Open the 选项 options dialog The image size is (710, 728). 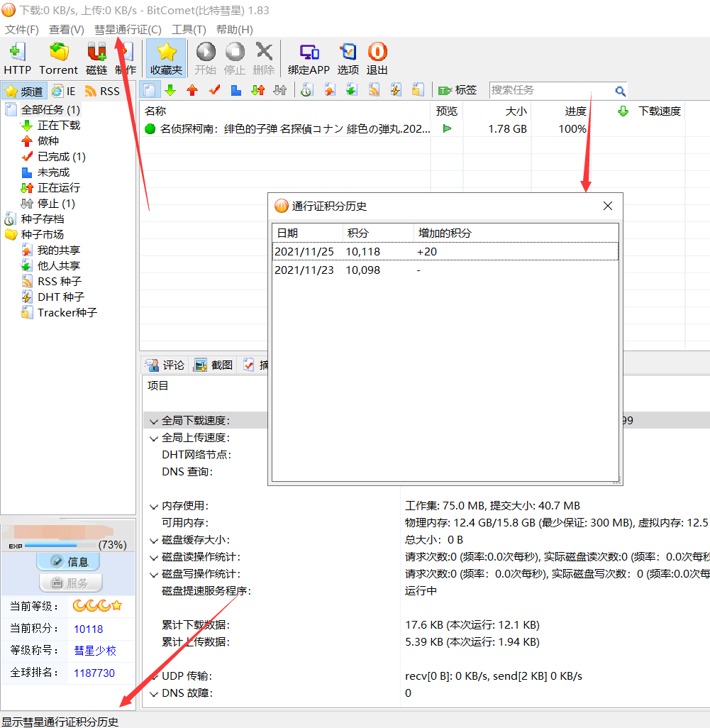coord(348,58)
